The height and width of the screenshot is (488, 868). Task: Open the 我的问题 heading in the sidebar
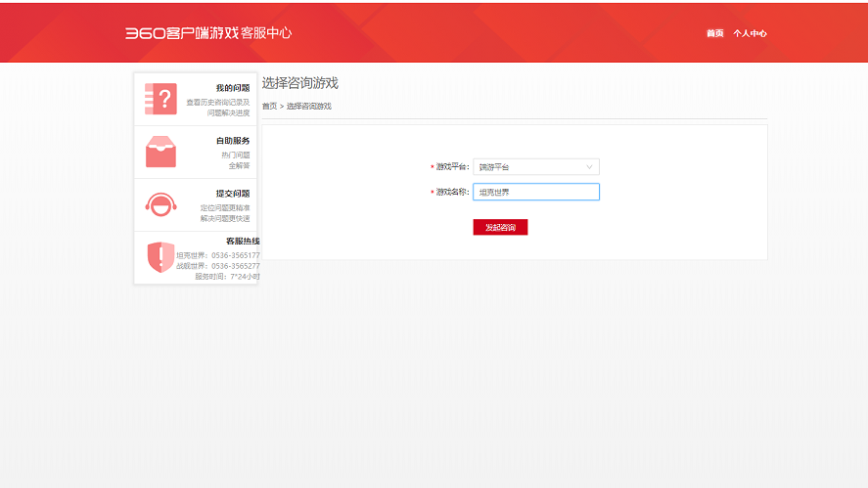click(x=233, y=87)
